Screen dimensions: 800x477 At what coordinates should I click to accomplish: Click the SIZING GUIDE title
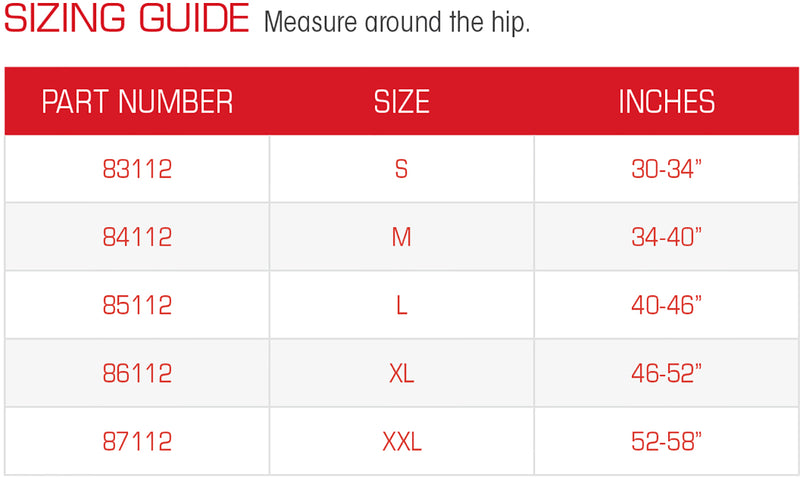127,20
